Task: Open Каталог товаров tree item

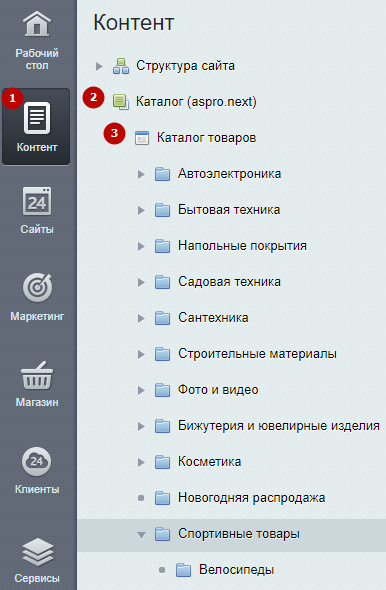Action: (x=207, y=138)
